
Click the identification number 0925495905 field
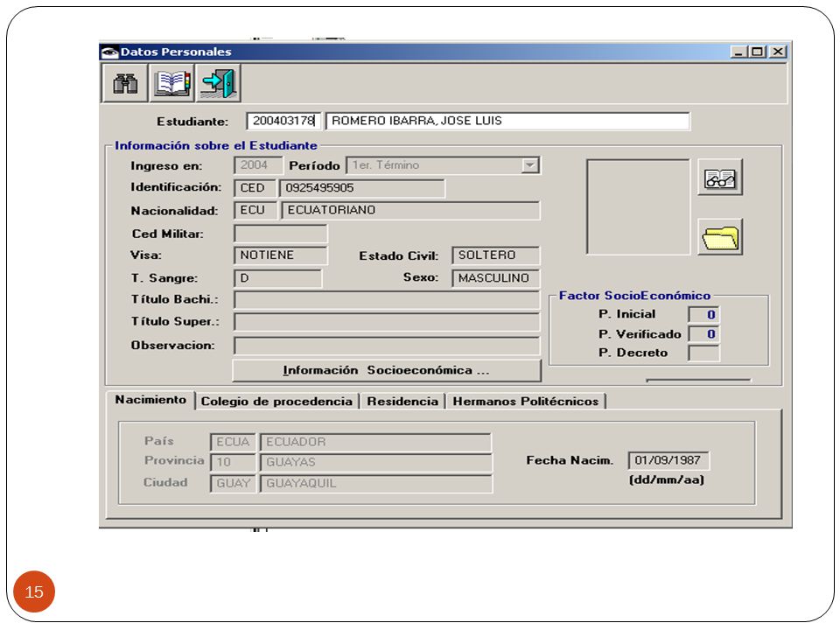pos(361,188)
